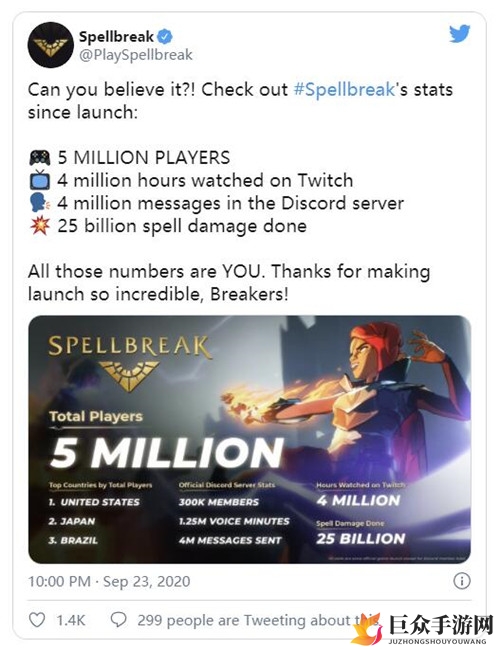Click the game controller emoji
The width and height of the screenshot is (500, 649).
40,158
